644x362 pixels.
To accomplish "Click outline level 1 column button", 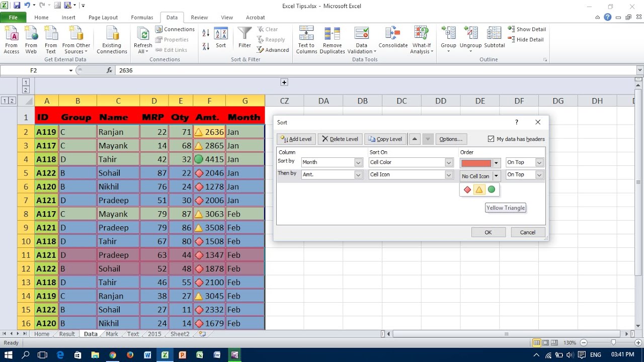I will click(26, 82).
